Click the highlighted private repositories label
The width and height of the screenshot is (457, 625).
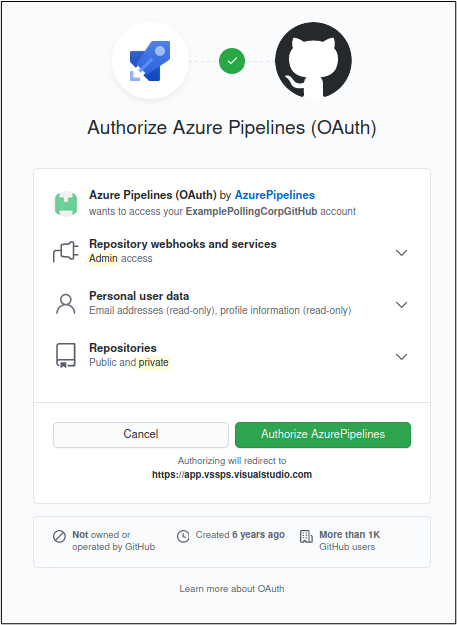154,362
